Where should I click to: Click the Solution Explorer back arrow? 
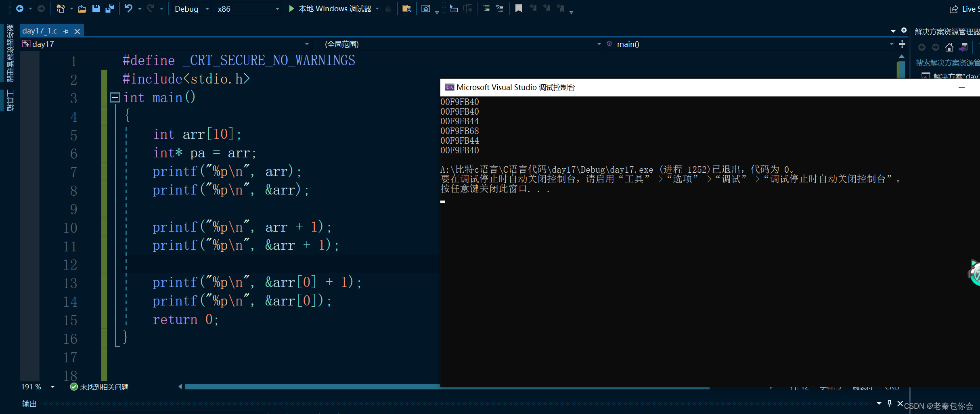(922, 47)
